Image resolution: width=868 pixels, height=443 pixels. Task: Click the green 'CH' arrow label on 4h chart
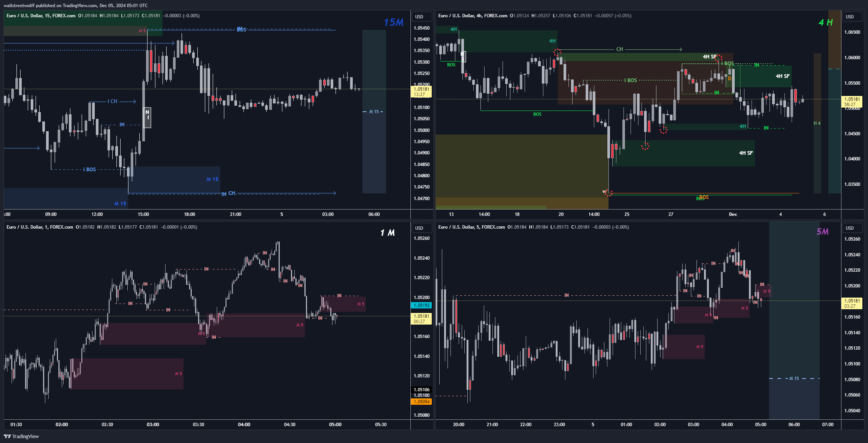pos(620,49)
